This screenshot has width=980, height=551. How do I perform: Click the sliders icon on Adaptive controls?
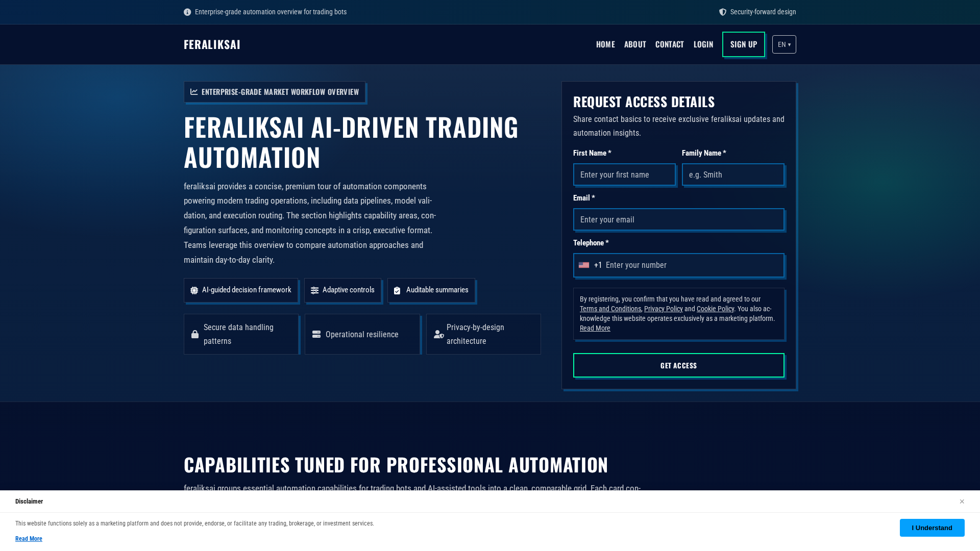(x=314, y=290)
